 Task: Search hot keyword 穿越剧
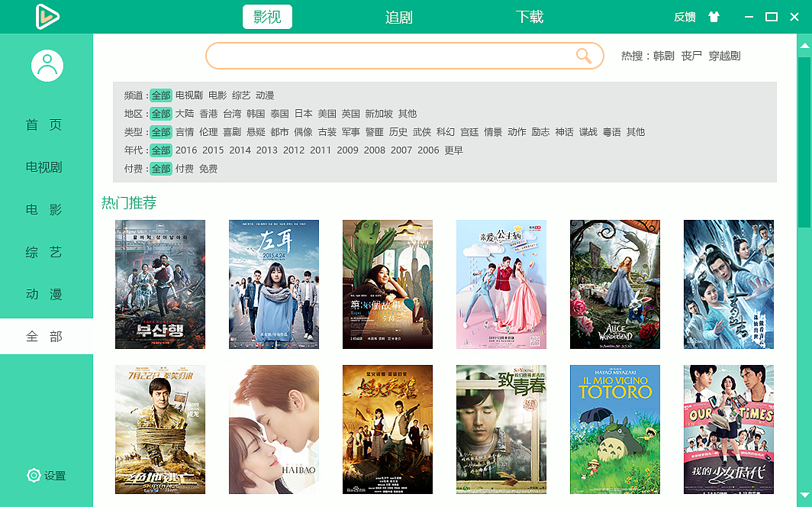coord(724,56)
